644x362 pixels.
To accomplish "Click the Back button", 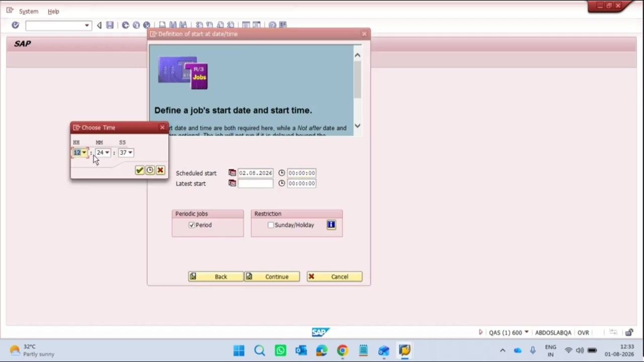I will 216,277.
